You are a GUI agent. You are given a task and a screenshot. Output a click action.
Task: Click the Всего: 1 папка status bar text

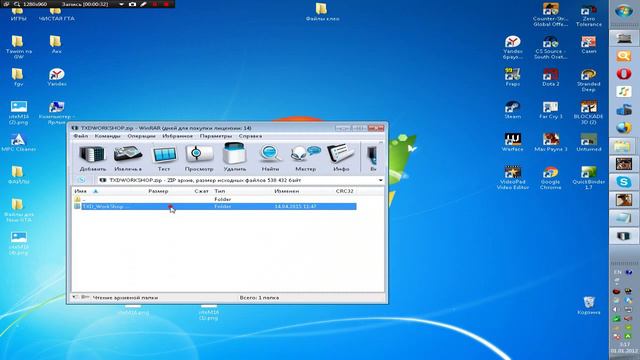259,298
